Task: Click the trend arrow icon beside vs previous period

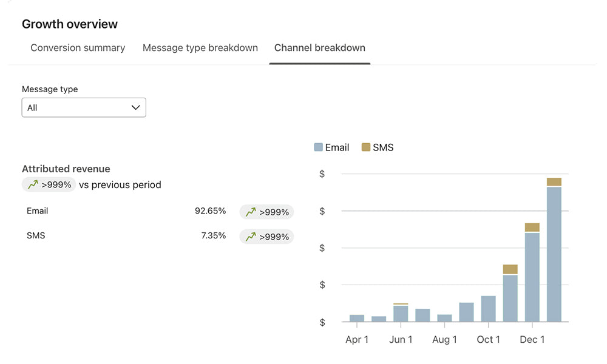Action: pos(33,185)
